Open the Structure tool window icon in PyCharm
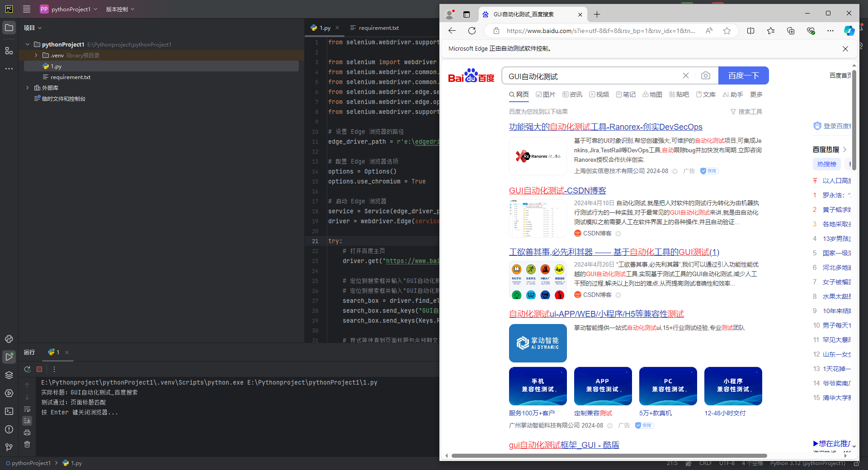 pos(9,51)
